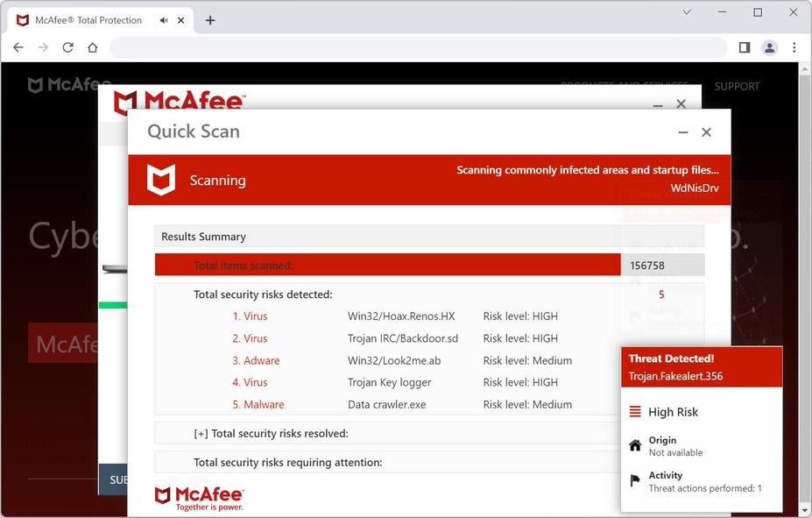Image resolution: width=812 pixels, height=518 pixels.
Task: Close the rear McAfee window
Action: 681,103
